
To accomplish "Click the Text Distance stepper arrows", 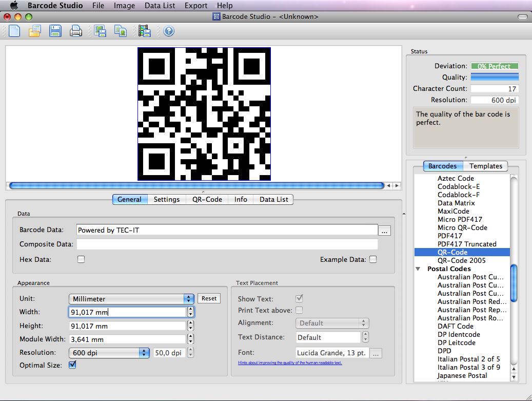I will (x=365, y=337).
